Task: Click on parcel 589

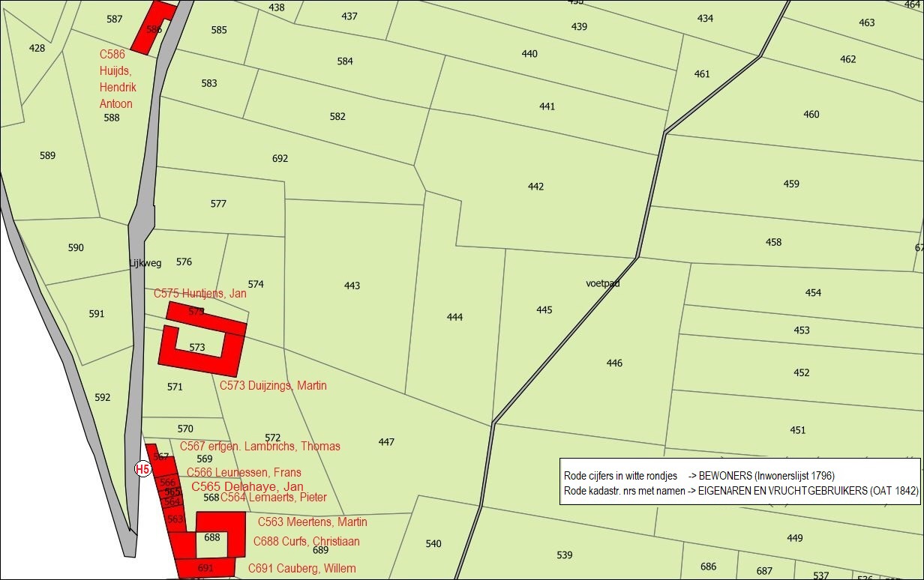Action: pyautogui.click(x=47, y=156)
